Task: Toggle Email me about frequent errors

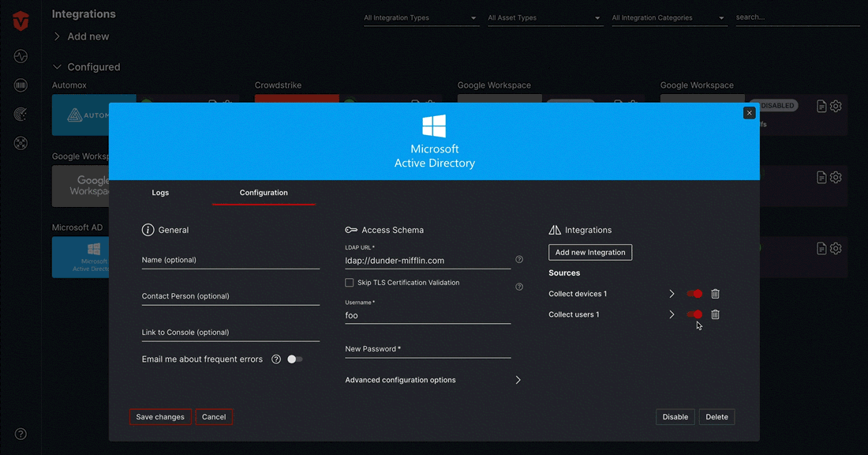Action: (295, 359)
